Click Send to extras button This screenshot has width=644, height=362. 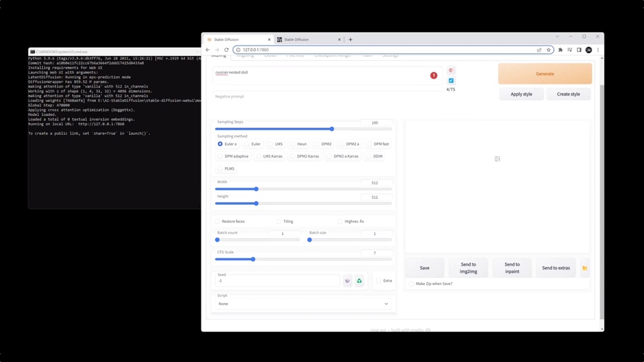click(556, 268)
